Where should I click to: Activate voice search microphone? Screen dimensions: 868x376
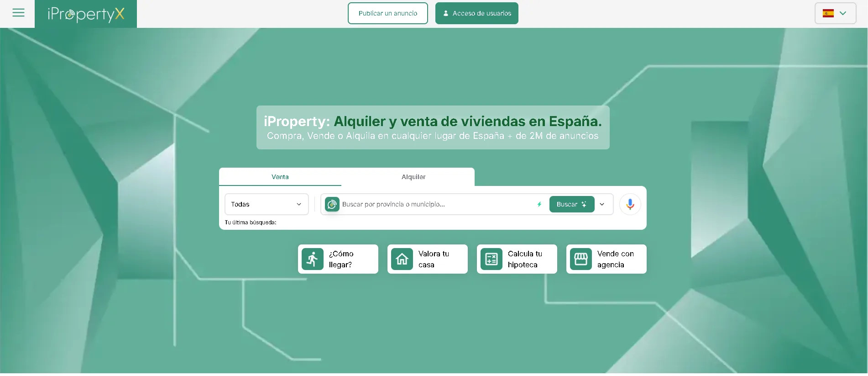pos(630,204)
